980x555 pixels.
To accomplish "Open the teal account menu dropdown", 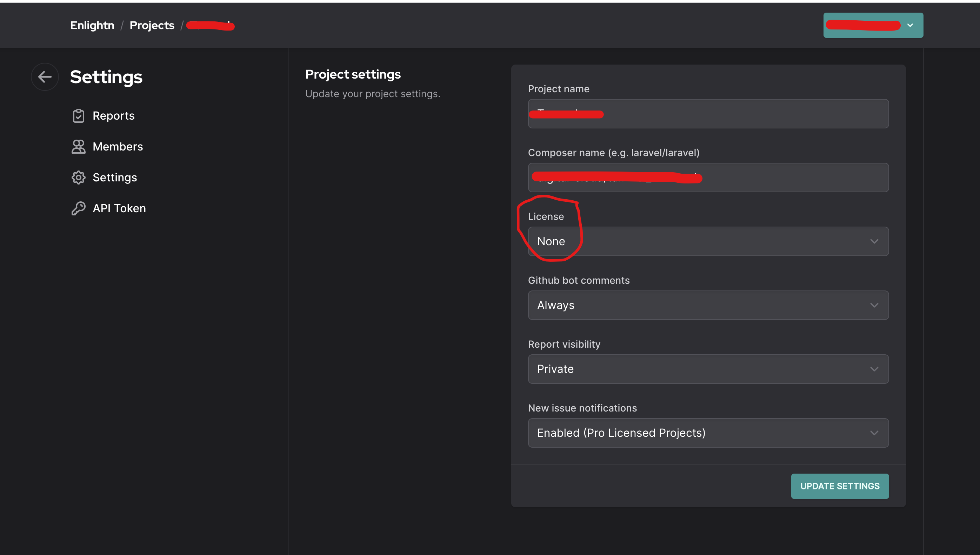I will click(x=873, y=25).
